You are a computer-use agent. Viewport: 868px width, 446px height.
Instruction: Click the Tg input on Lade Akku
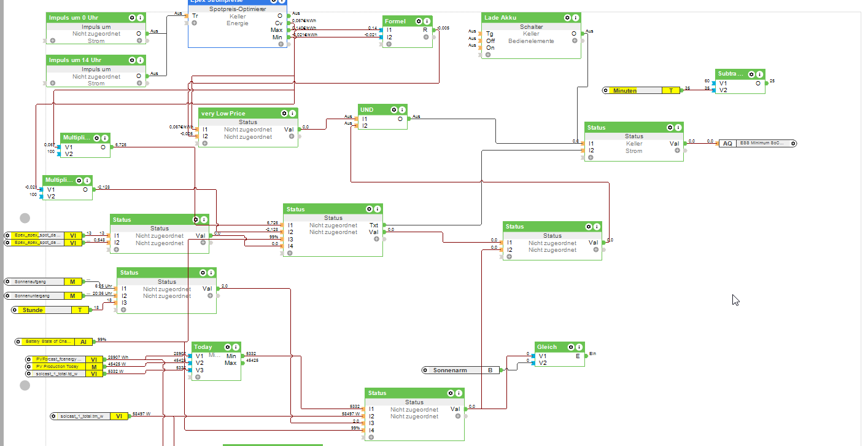point(489,34)
